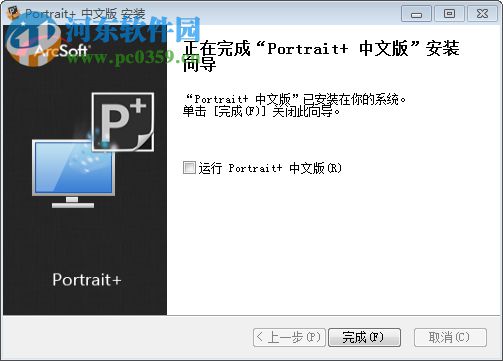Image resolution: width=503 pixels, height=361 pixels.
Task: Click the window title Portrait+ 中文版 安装
Action: (85, 14)
